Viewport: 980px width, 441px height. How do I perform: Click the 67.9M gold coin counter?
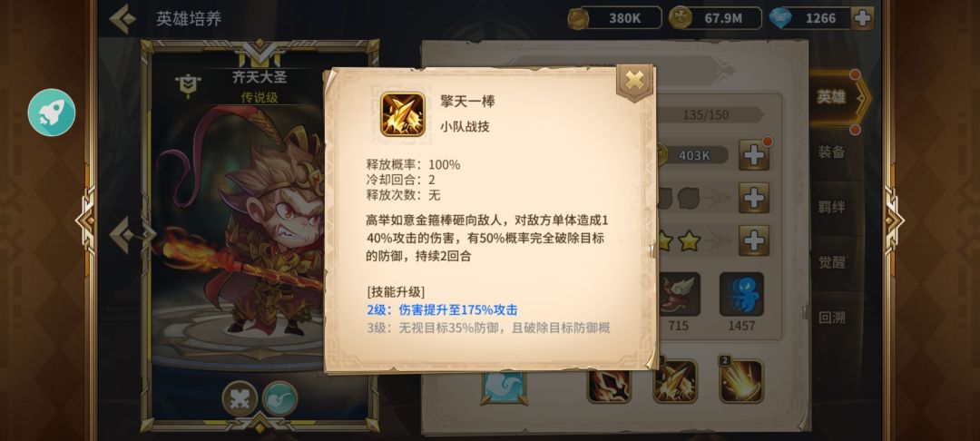click(715, 18)
